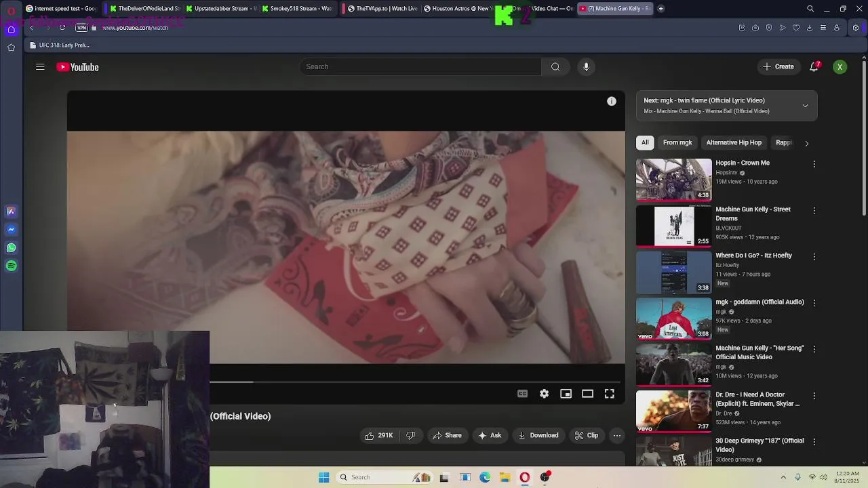Toggle fullscreen on video
868x488 pixels.
click(x=609, y=394)
